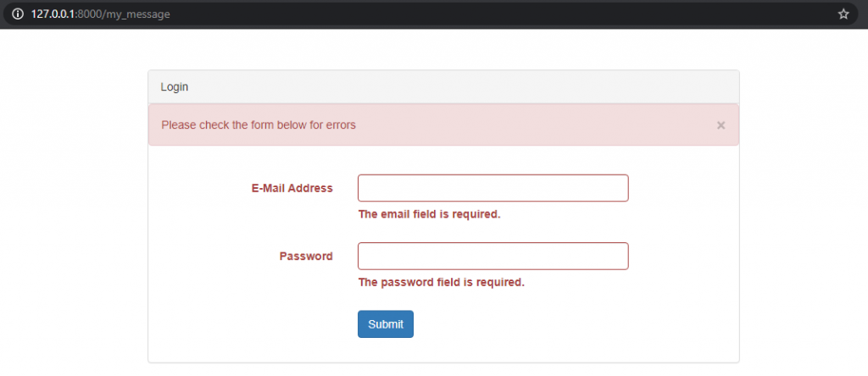Viewport: 868px width, 376px height.
Task: Bookmark this page with the star icon
Action: [x=843, y=14]
